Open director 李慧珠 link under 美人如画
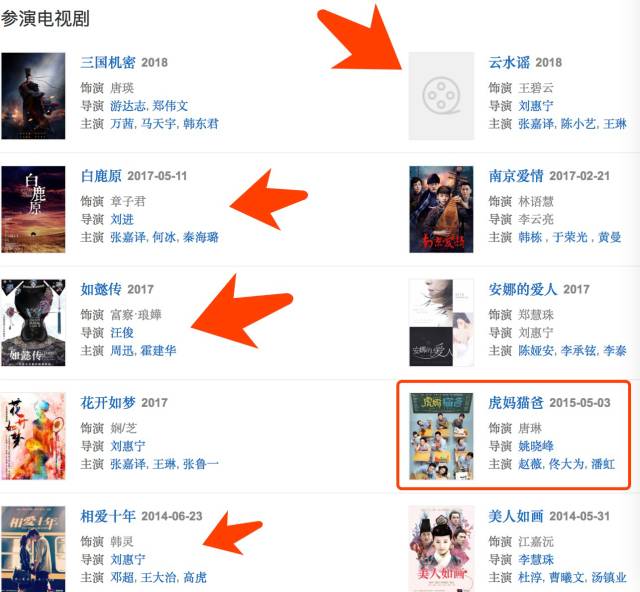This screenshot has height=592, width=640. click(x=536, y=560)
